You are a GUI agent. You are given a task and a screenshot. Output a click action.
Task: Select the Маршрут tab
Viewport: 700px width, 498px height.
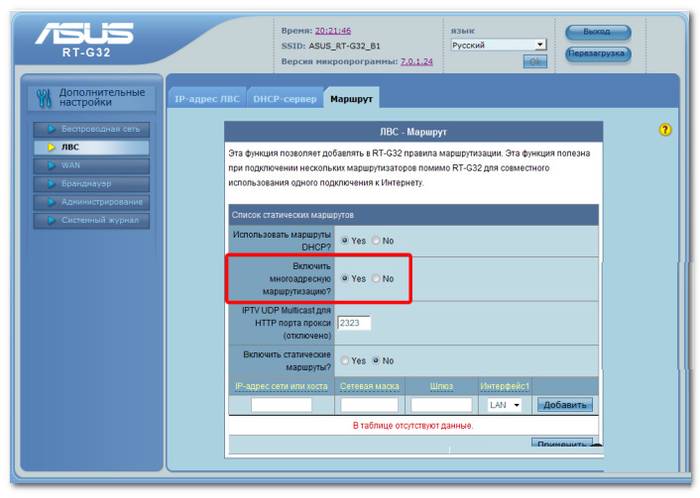point(351,99)
